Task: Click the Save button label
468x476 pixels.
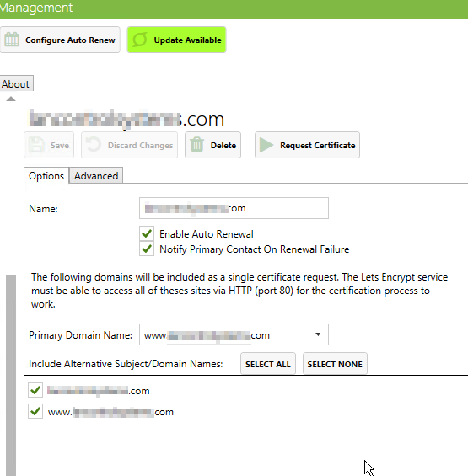Action: coord(60,146)
